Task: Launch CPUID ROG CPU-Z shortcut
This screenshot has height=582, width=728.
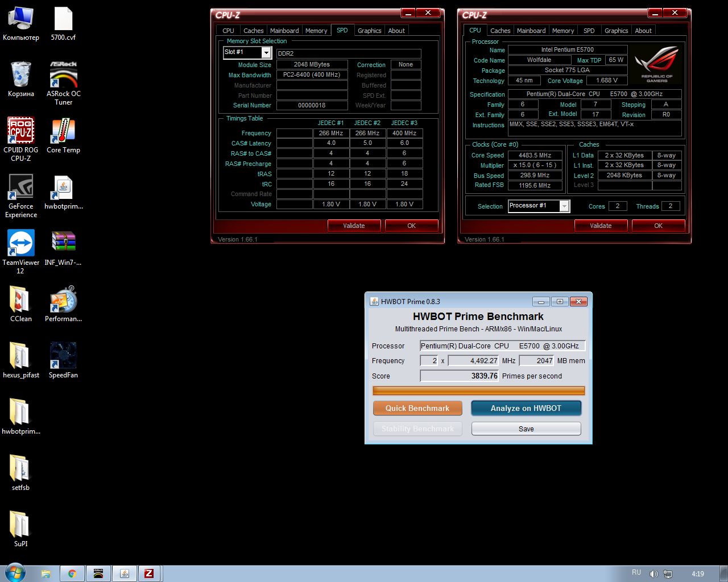Action: [21, 140]
